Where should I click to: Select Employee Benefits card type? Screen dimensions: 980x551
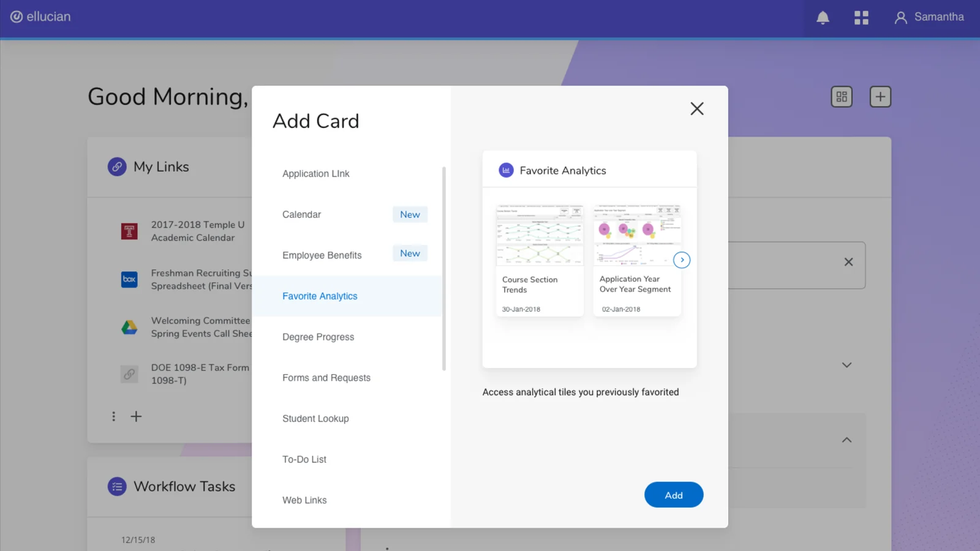(347, 255)
